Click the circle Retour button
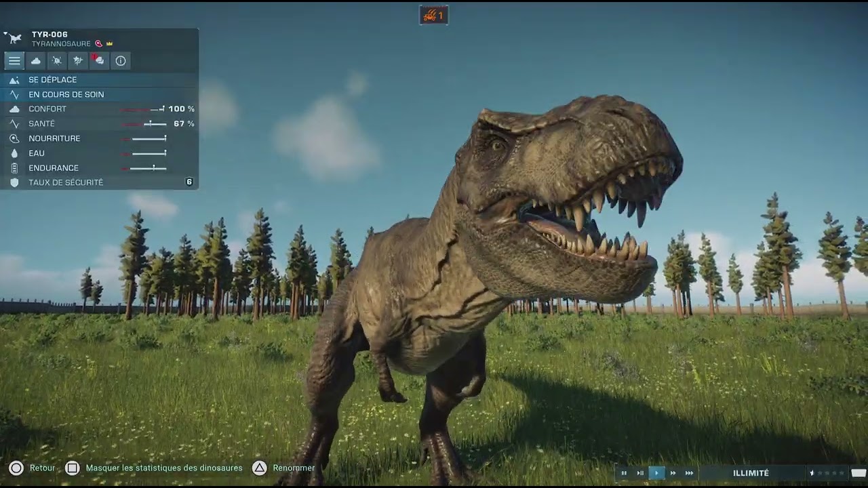The height and width of the screenshot is (488, 868). (x=32, y=468)
